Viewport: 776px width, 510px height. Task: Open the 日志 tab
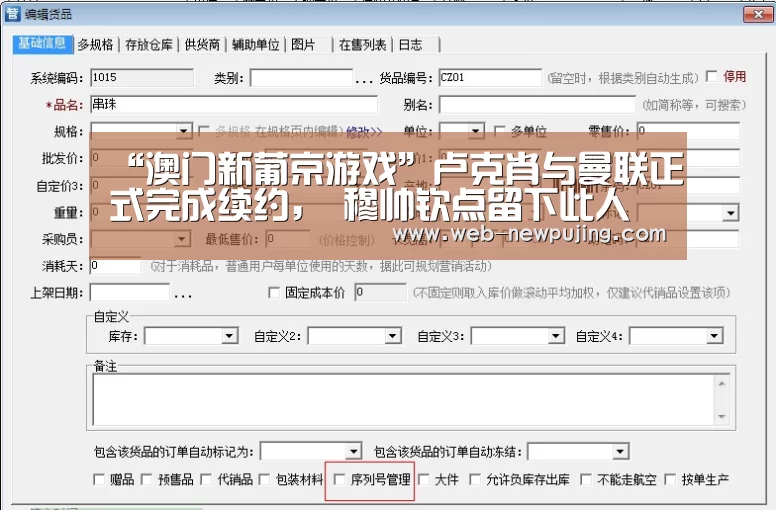click(x=411, y=45)
